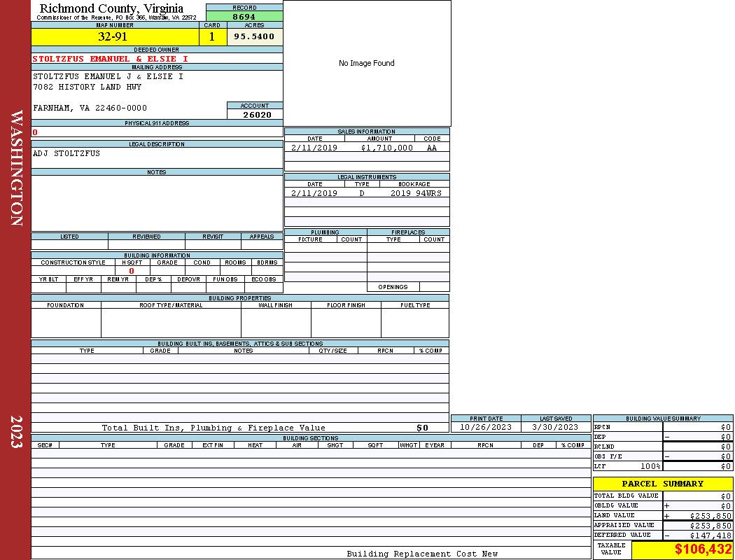Select the mailing street 7082 HISTORY LAND HWY

tap(87, 87)
